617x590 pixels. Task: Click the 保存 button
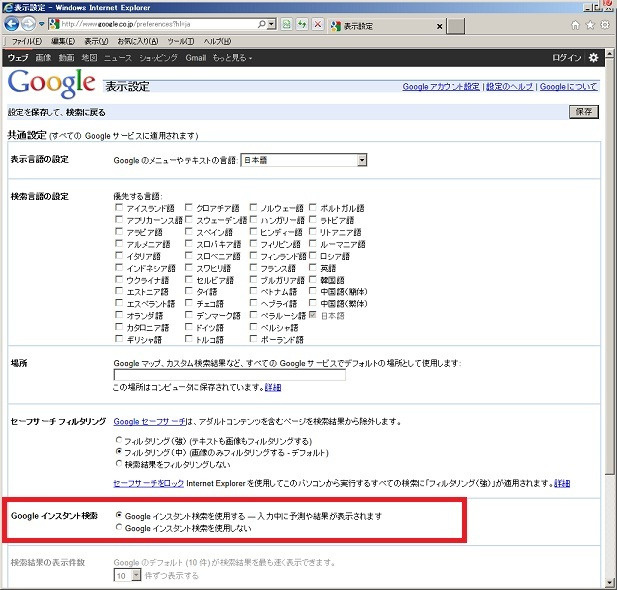click(584, 112)
